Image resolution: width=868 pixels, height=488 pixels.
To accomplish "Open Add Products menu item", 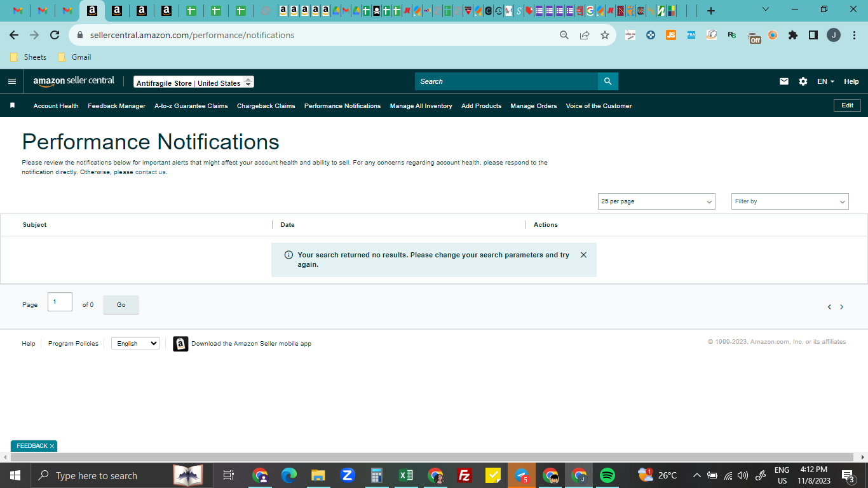I will tap(481, 106).
